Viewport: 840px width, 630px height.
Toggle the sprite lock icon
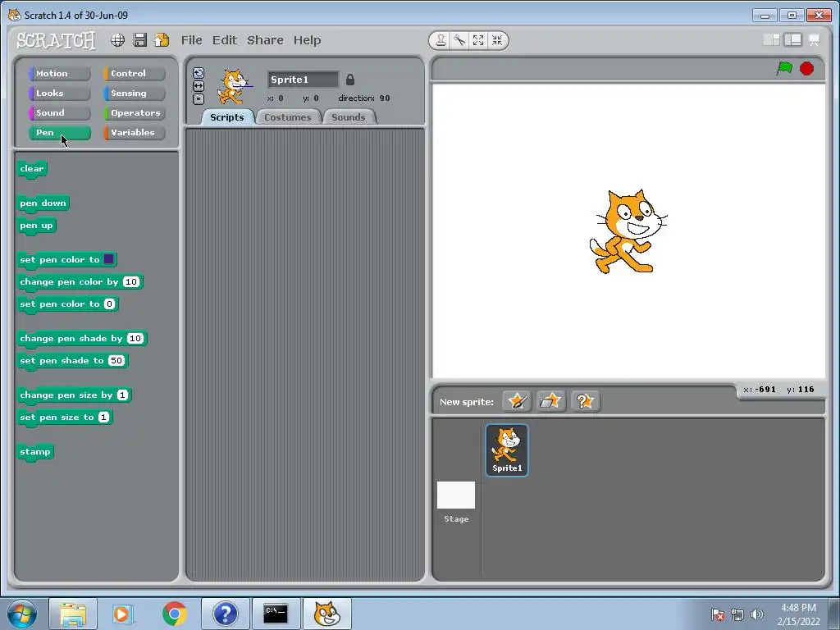[349, 80]
